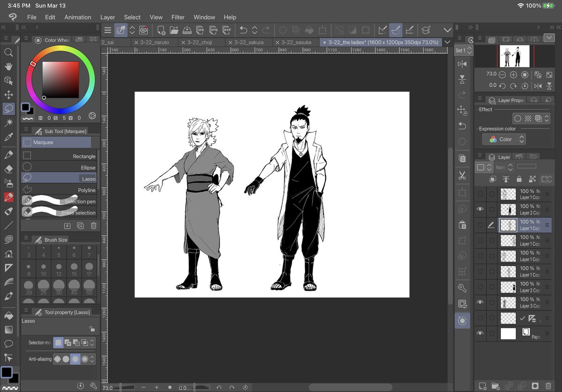Screen dimensions: 562x392
Task: Set anti-aliasing to none
Action: point(58,359)
